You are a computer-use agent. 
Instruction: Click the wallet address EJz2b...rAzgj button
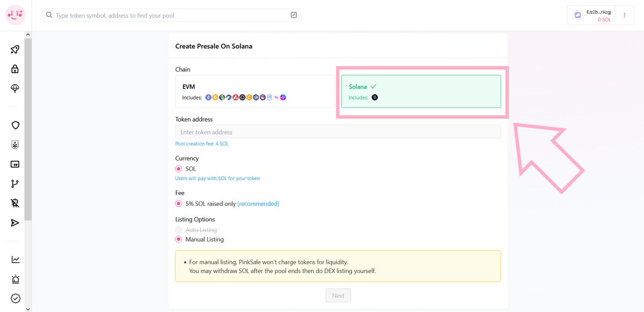click(x=599, y=12)
